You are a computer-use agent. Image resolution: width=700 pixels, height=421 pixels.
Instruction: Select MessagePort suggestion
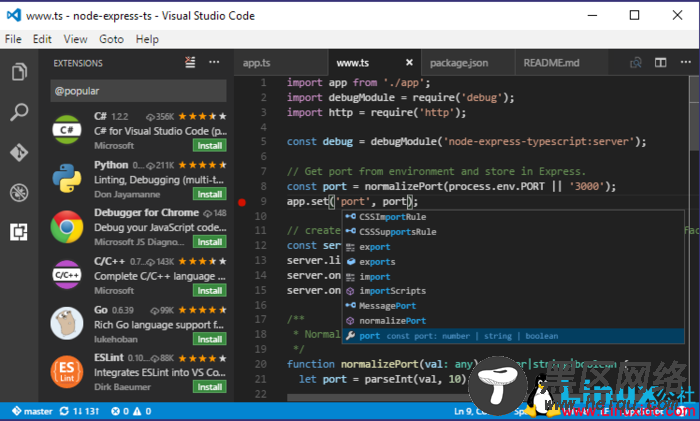pyautogui.click(x=513, y=306)
